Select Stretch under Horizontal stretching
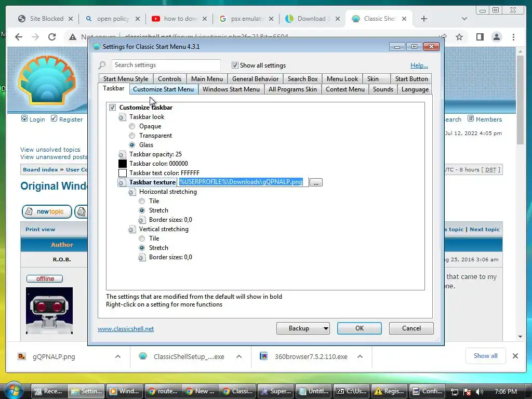 click(x=142, y=211)
